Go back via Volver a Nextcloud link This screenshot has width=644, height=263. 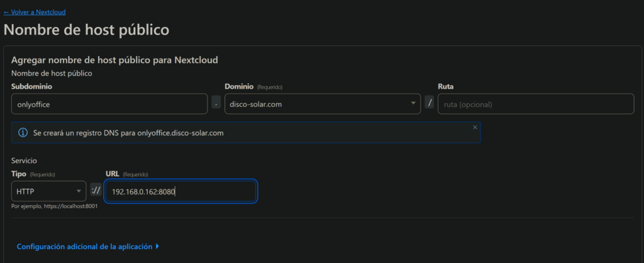pyautogui.click(x=35, y=13)
